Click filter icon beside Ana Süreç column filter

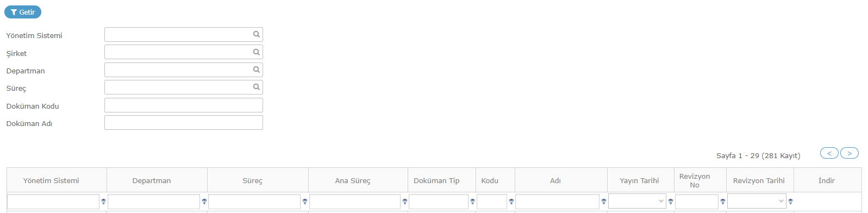(x=405, y=202)
